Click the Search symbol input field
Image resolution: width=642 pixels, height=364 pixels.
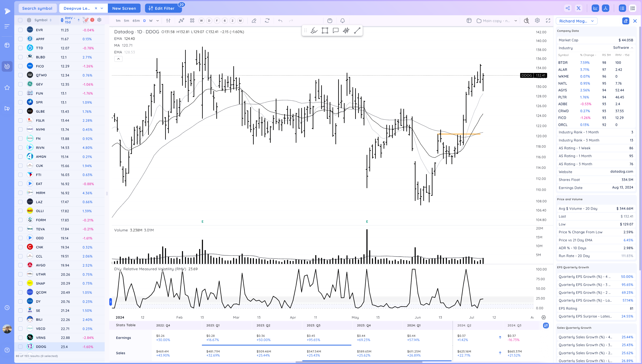(x=37, y=8)
